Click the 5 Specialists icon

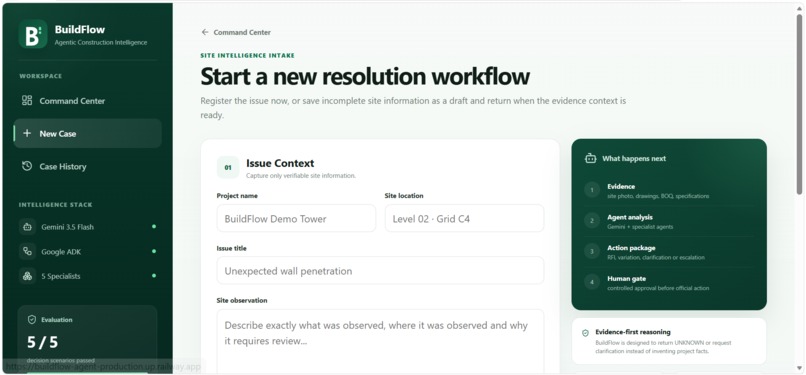coord(27,276)
